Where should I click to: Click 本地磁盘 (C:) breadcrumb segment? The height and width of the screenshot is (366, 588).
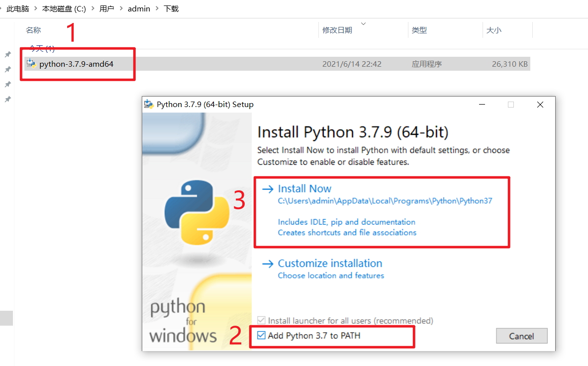pos(64,8)
